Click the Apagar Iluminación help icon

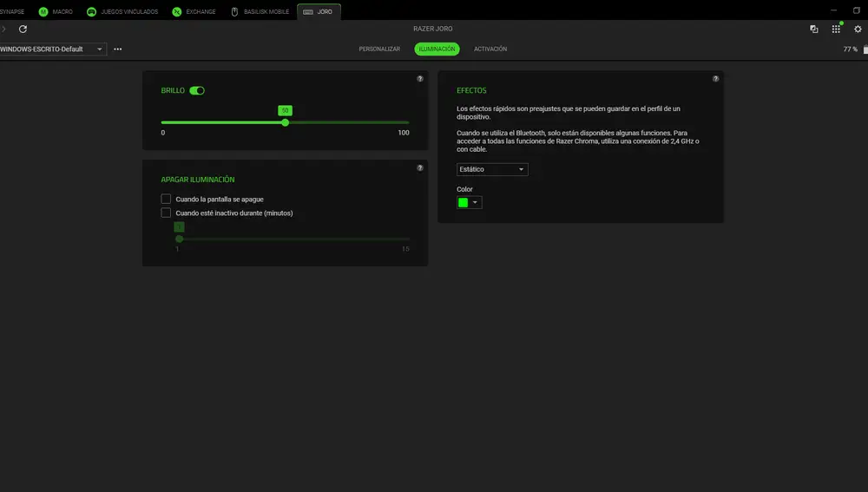pos(420,167)
